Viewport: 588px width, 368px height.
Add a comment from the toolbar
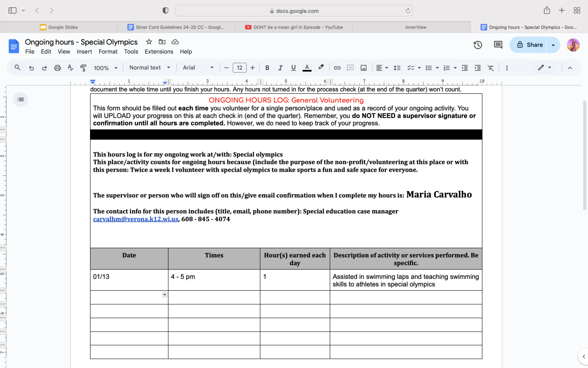[x=351, y=68]
